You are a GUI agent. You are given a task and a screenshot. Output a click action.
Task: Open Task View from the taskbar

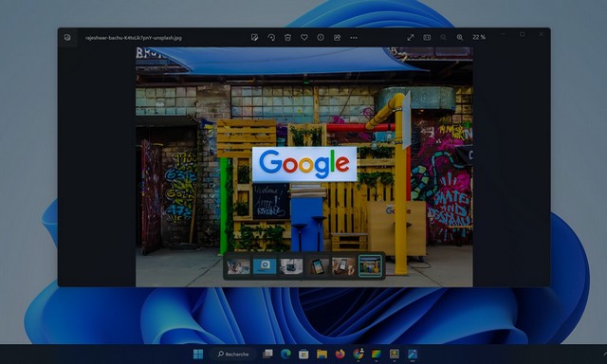click(x=267, y=354)
